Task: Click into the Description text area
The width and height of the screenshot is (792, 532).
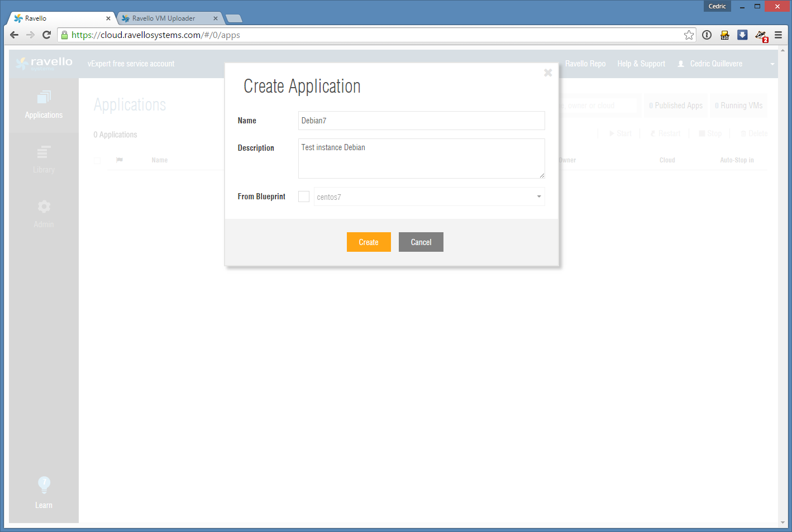Action: click(x=421, y=159)
